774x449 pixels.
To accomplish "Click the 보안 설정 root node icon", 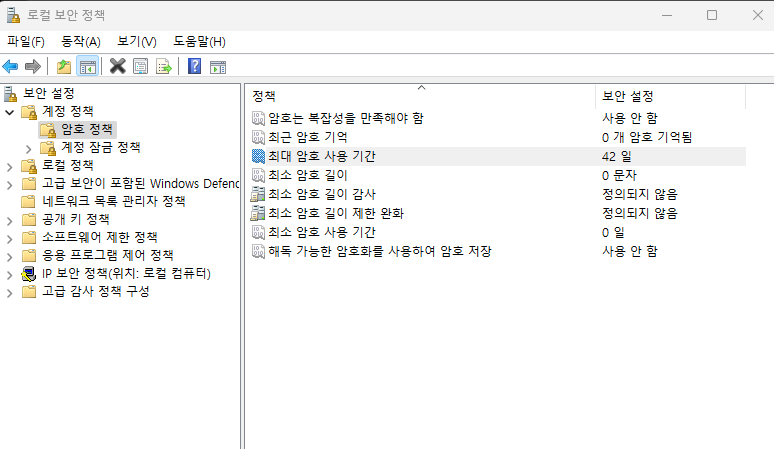I will 11,93.
